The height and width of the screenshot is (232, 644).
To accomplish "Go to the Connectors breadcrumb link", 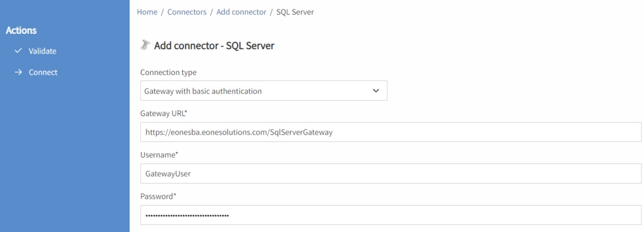I will (187, 12).
